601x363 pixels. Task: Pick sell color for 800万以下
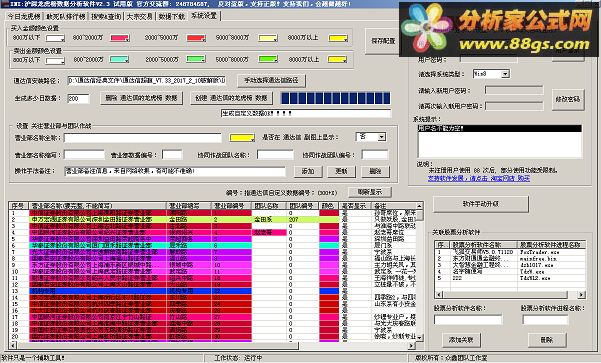pyautogui.click(x=55, y=60)
